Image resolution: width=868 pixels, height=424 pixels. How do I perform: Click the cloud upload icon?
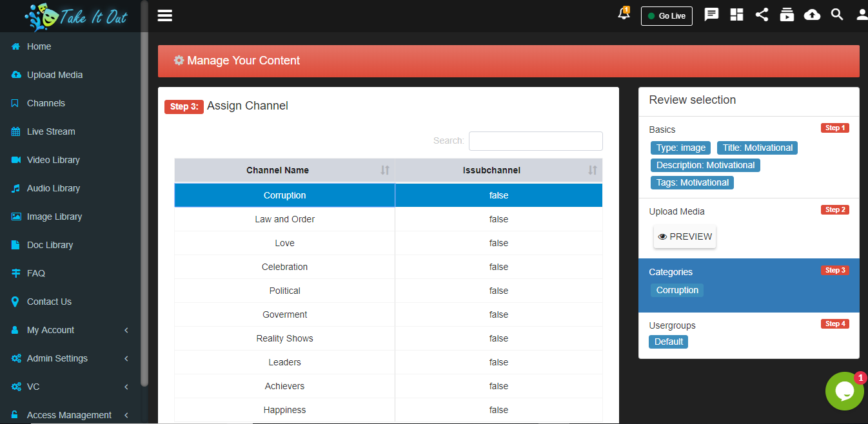[x=813, y=15]
